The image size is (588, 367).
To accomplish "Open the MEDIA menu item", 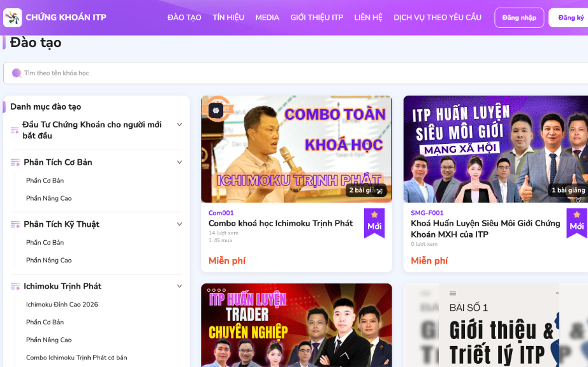I will click(267, 18).
